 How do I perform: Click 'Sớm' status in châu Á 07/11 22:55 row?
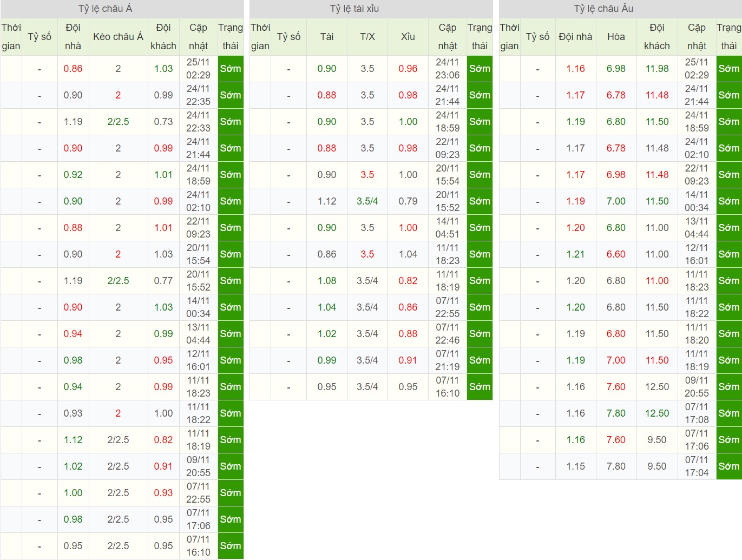pyautogui.click(x=231, y=493)
